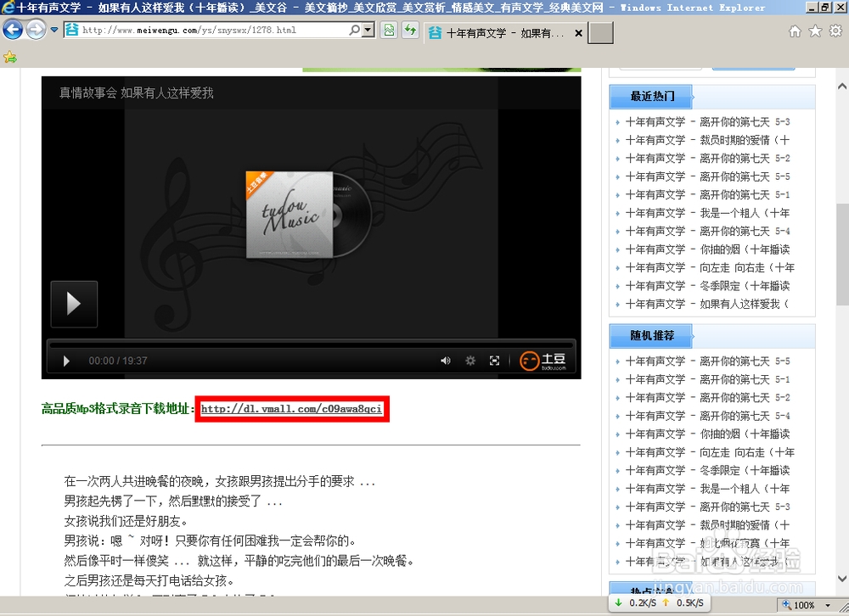Viewport: 849px width, 616px height.
Task: Click the player settings gear icon
Action: point(470,360)
